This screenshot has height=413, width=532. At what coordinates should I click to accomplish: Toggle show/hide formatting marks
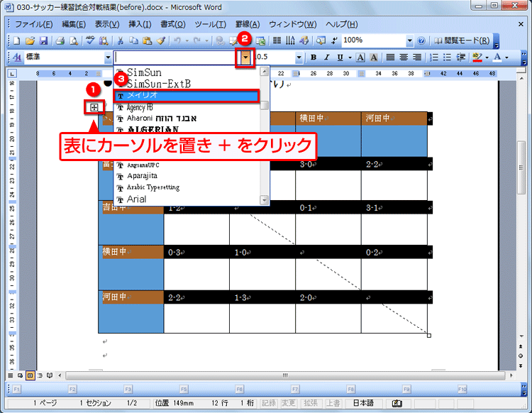335,40
